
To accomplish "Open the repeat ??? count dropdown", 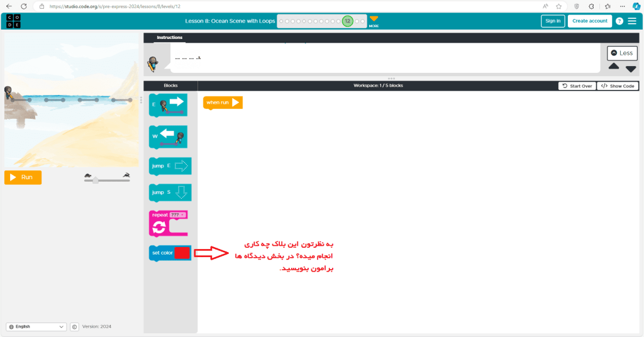I will 177,214.
